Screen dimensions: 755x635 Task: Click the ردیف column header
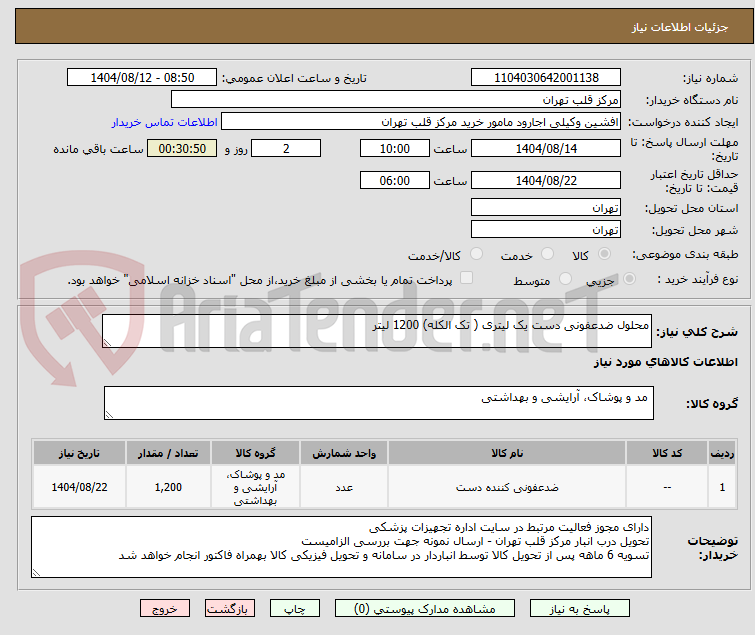click(x=722, y=453)
